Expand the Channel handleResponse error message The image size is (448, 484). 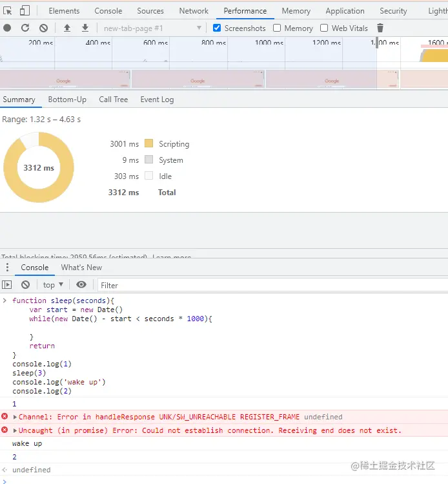point(15,417)
